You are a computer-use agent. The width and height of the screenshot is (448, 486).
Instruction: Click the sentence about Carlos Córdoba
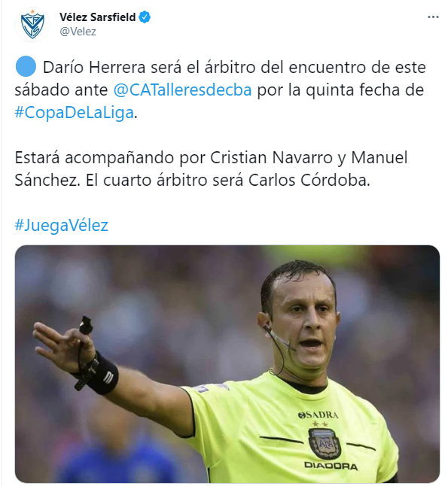coord(227,180)
